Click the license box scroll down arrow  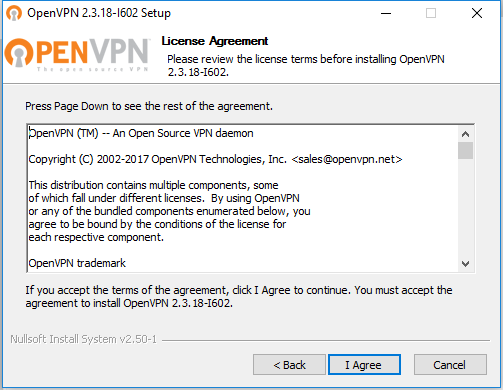[466, 264]
